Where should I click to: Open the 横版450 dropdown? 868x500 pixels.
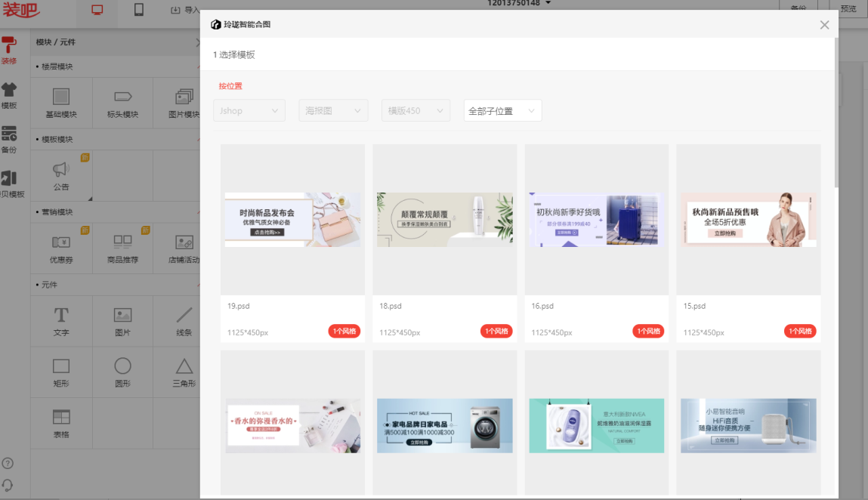tap(415, 111)
